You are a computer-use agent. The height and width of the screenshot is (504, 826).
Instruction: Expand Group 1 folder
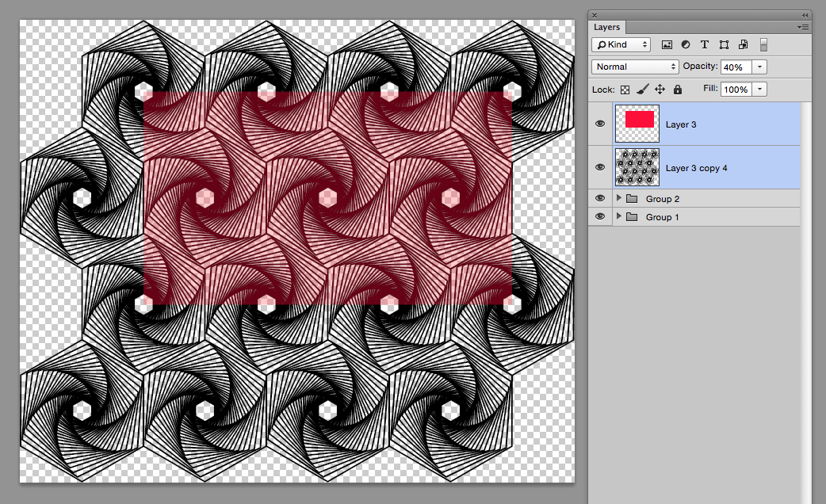[x=619, y=216]
